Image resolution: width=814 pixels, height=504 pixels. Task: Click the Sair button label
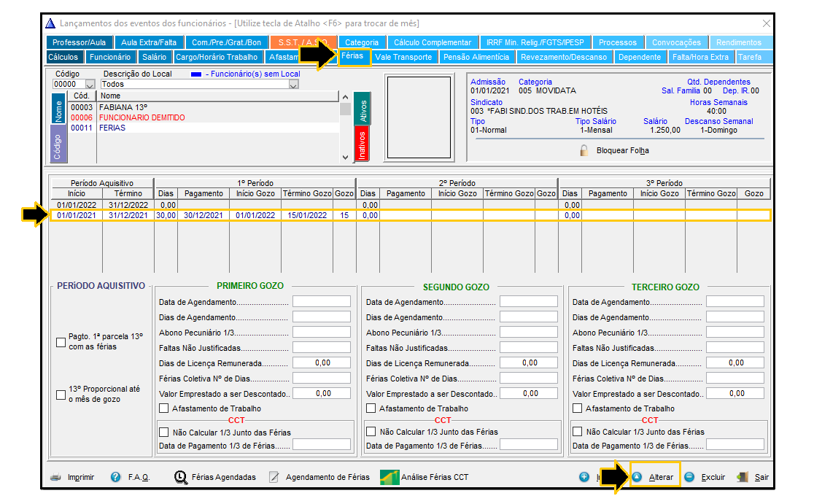click(x=761, y=477)
